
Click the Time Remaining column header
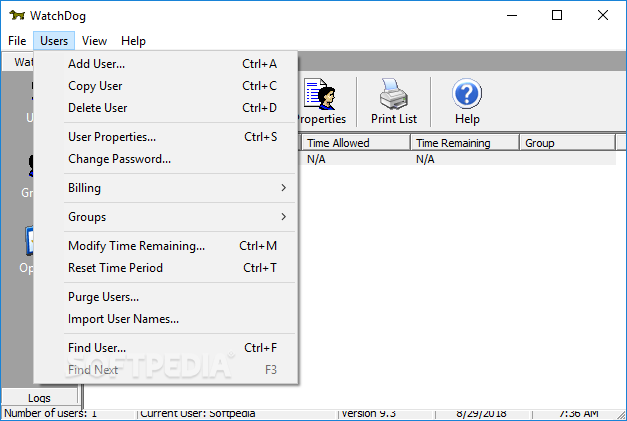point(465,143)
